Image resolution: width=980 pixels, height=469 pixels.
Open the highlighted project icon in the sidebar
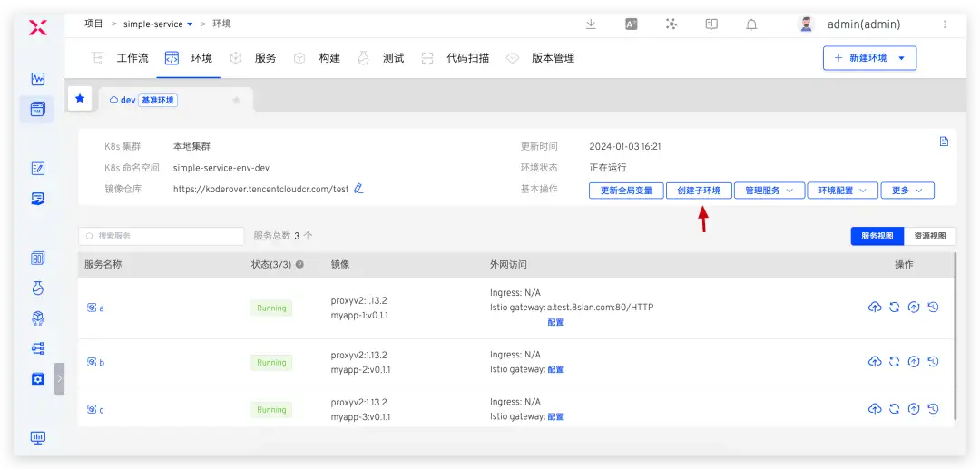click(37, 109)
